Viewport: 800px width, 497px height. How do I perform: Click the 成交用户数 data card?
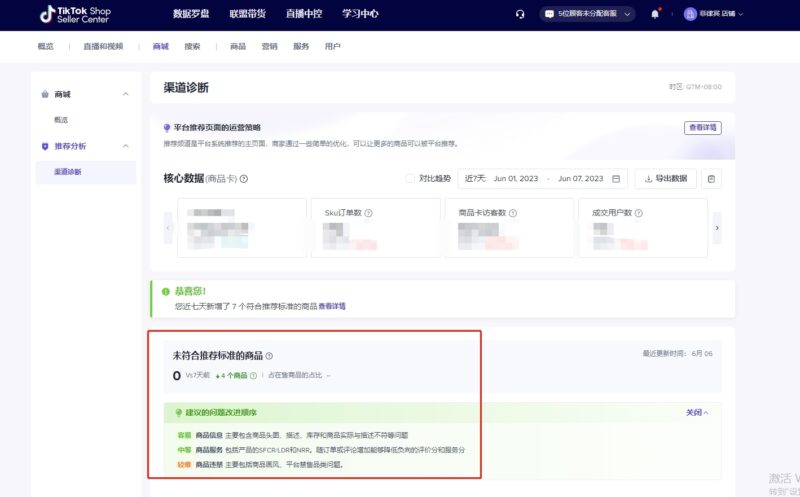pyautogui.click(x=643, y=228)
